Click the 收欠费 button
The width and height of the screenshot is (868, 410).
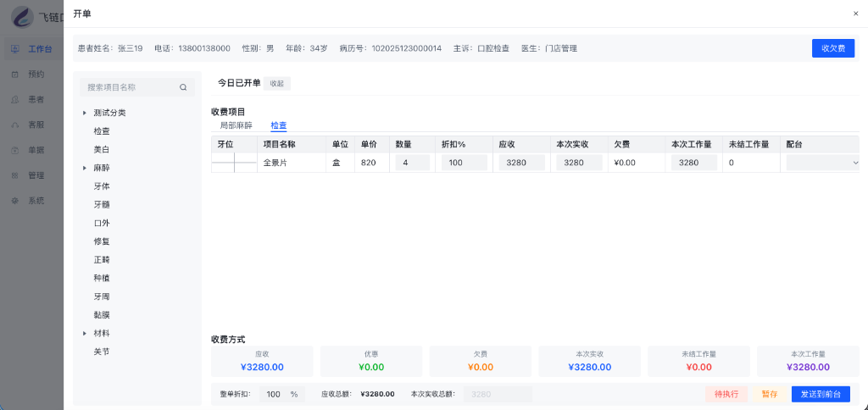[x=833, y=48]
